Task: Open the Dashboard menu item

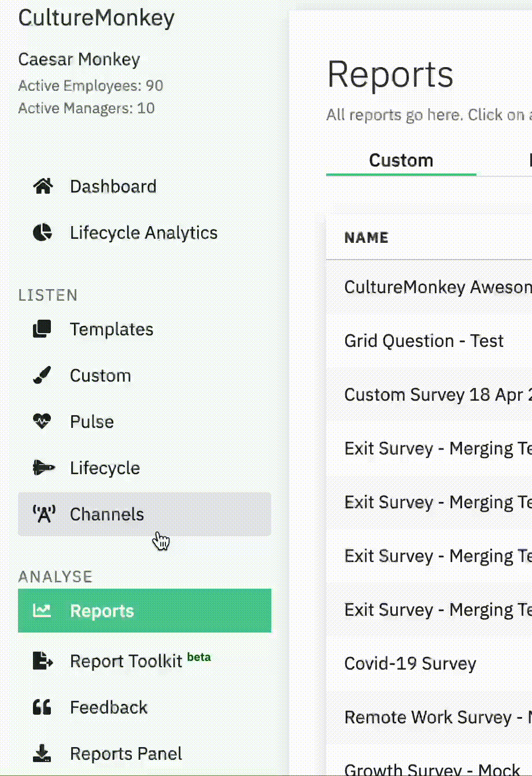Action: tap(145, 186)
